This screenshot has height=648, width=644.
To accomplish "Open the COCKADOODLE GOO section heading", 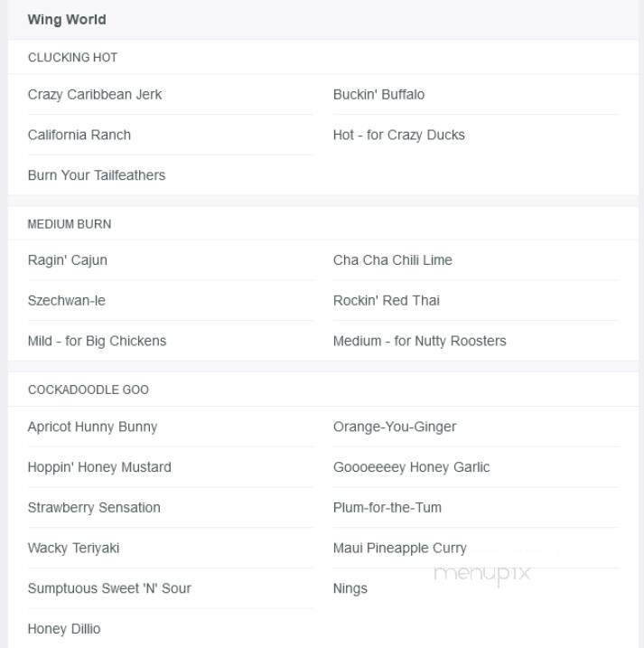I will pos(89,390).
